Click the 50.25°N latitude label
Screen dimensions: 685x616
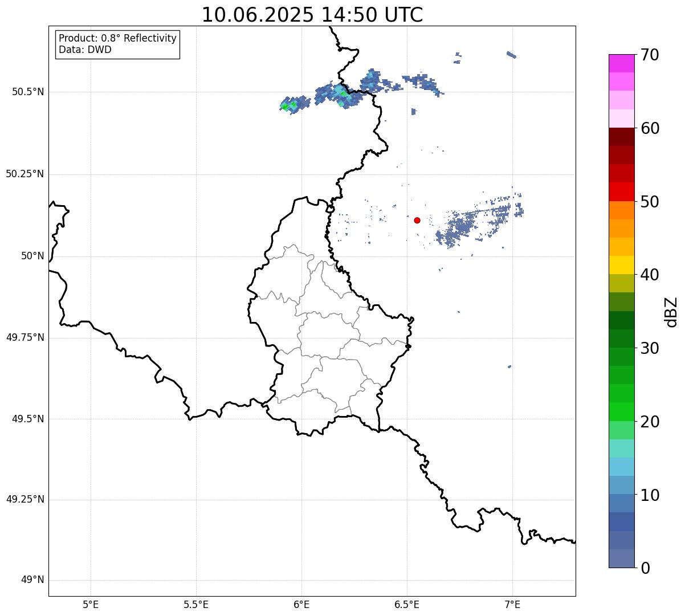25,174
